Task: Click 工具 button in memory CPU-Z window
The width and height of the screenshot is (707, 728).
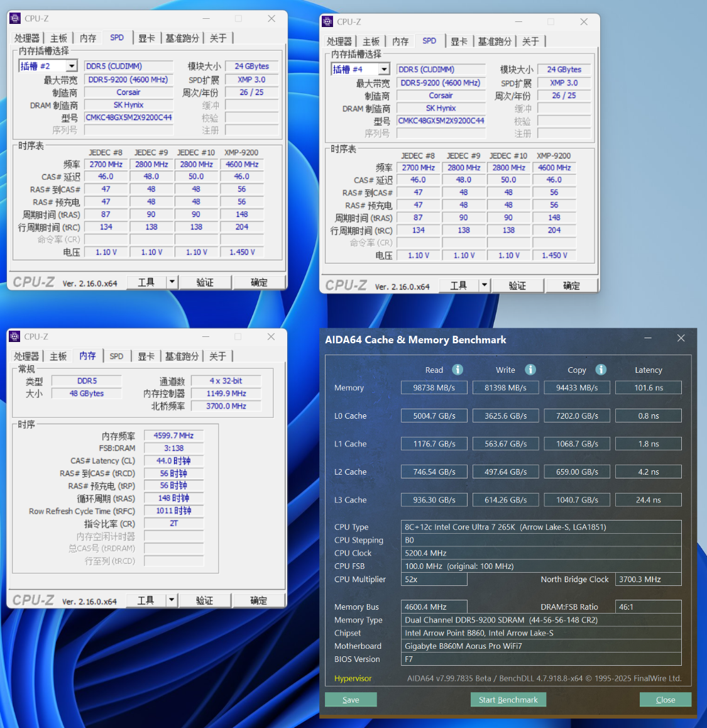Action: click(146, 600)
